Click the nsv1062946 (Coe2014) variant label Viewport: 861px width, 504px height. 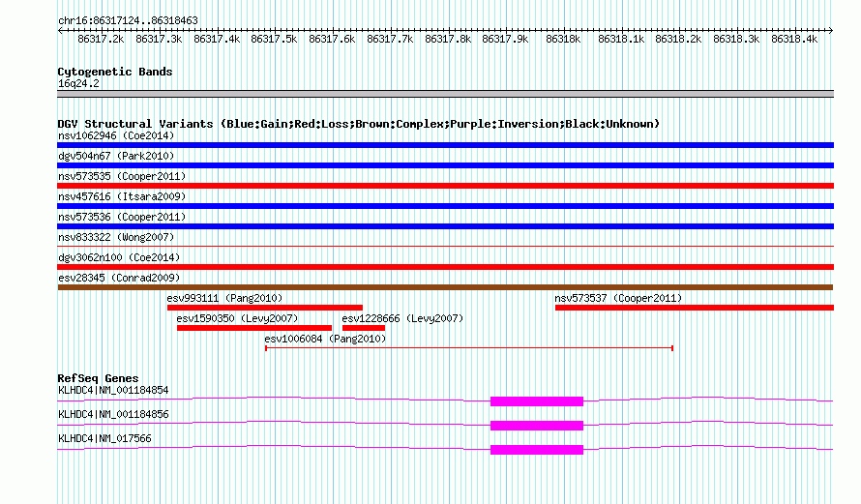pos(116,135)
